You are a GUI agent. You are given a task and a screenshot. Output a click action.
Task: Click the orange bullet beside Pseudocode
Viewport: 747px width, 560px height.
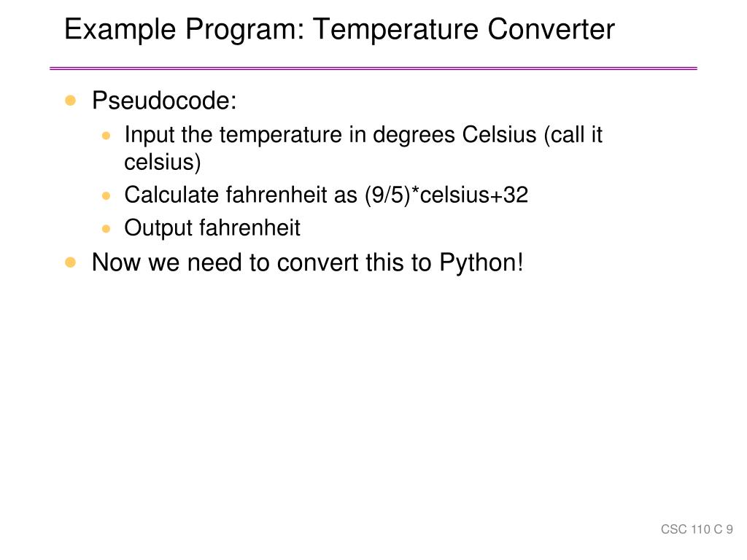[71, 101]
